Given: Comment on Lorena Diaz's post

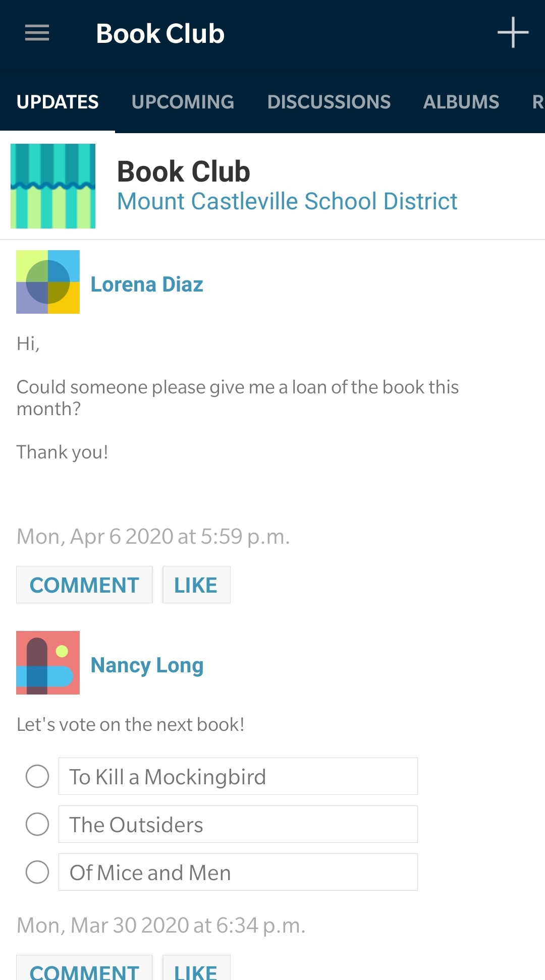Looking at the screenshot, I should (x=84, y=585).
